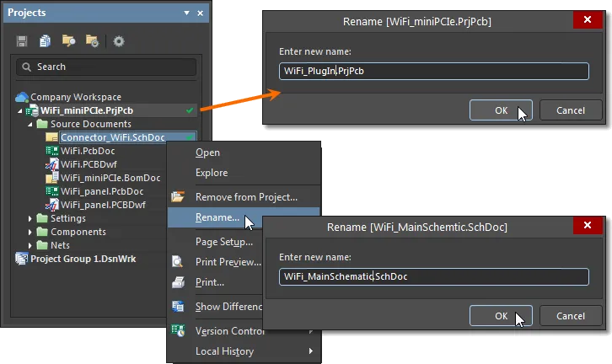Screen dimensions: 612x364
Task: Click the Settings folder icon
Action: tap(42, 218)
